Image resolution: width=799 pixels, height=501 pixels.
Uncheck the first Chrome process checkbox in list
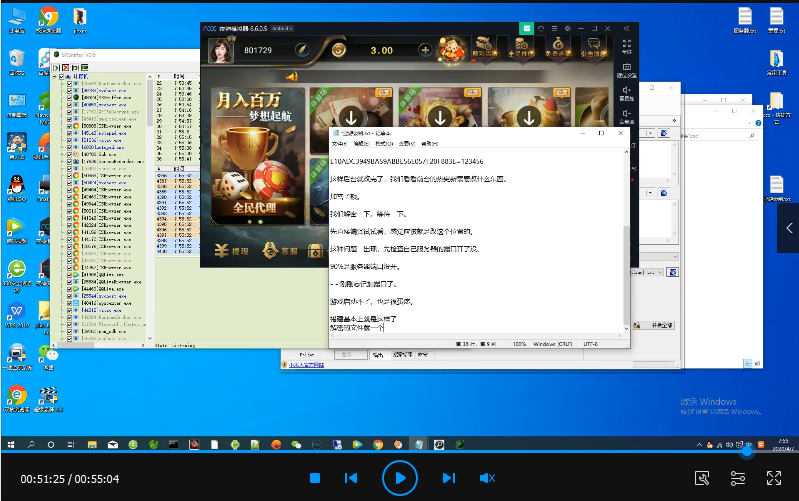click(69, 125)
